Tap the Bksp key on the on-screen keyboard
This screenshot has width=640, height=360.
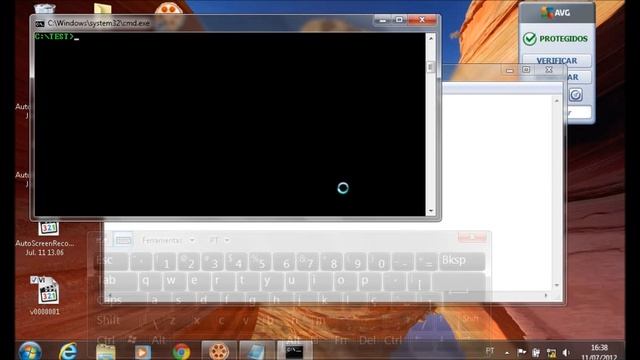tap(461, 261)
